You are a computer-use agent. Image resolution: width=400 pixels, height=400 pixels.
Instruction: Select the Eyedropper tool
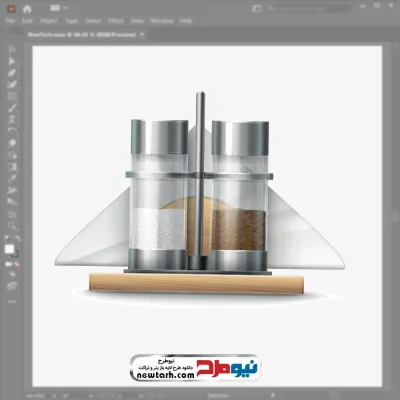[x=12, y=178]
